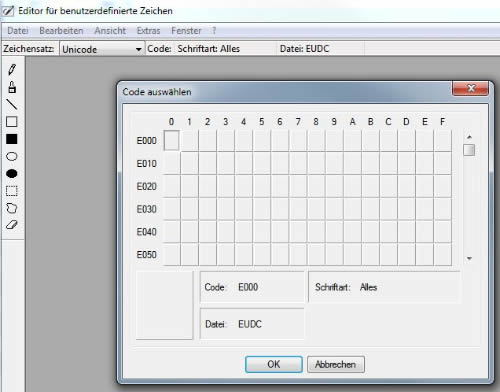Click column header F
This screenshot has width=500, height=392.
click(442, 122)
